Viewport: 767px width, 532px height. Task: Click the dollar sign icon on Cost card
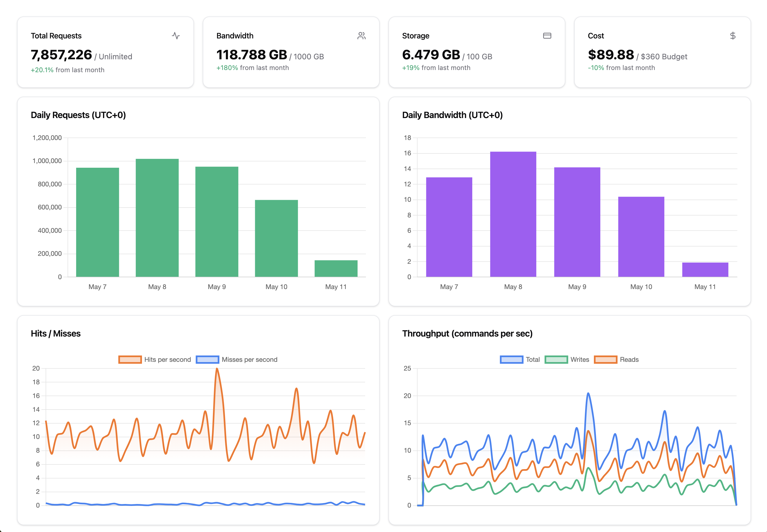[x=733, y=36]
